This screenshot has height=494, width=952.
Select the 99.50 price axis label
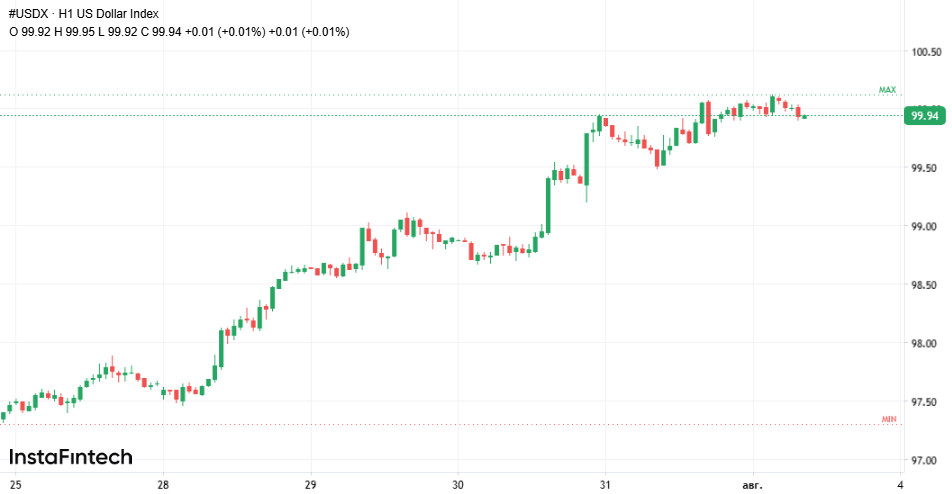(x=924, y=168)
